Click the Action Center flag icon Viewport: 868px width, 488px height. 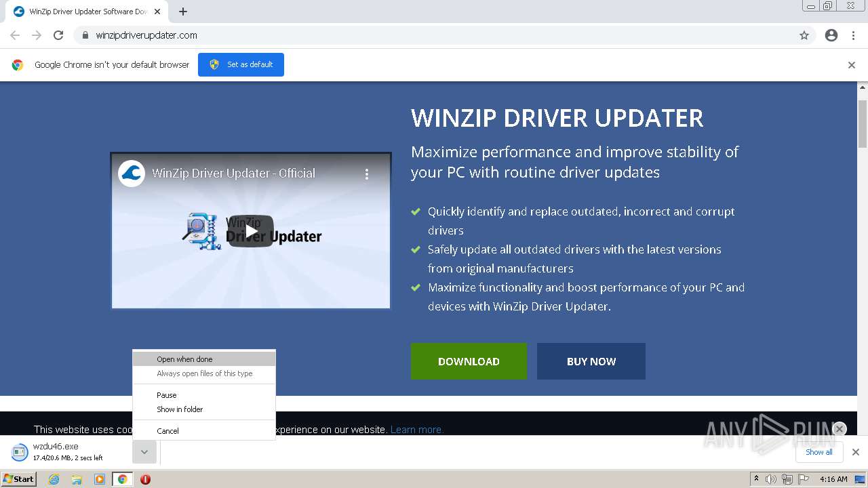coord(804,479)
